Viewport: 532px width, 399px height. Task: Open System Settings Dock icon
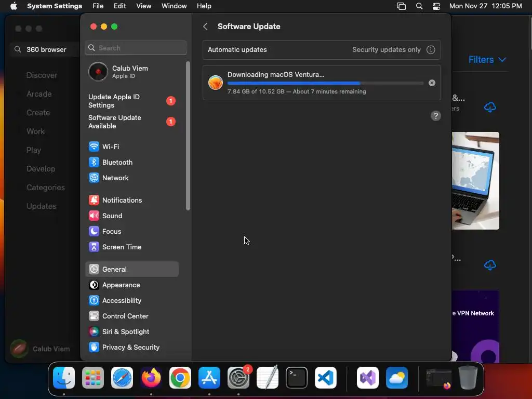pos(238,378)
